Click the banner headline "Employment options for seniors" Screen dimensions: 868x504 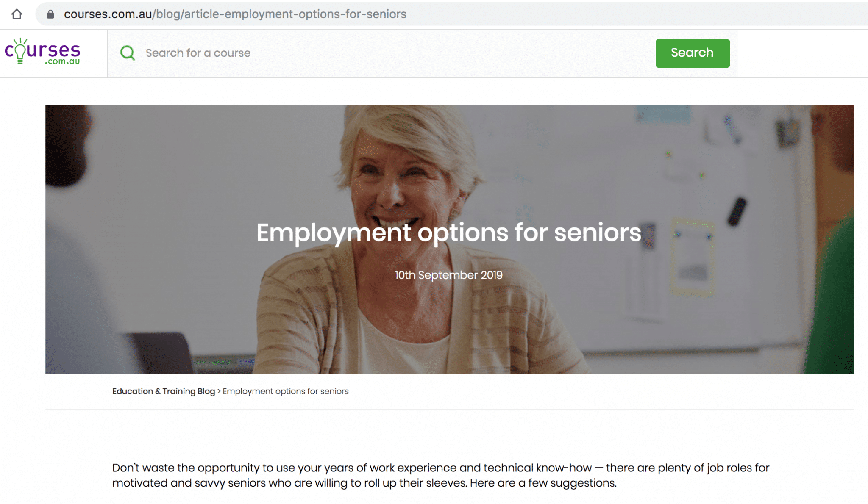[448, 233]
